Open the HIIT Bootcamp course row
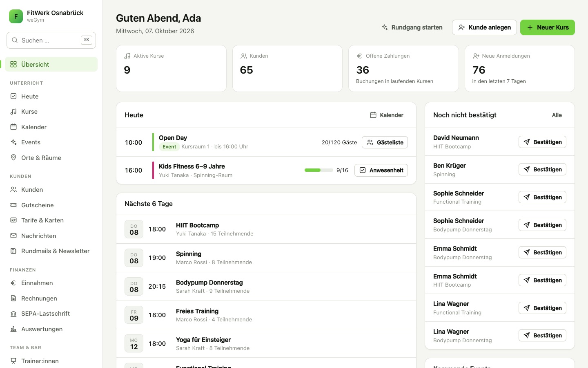588x368 pixels. coord(266,229)
